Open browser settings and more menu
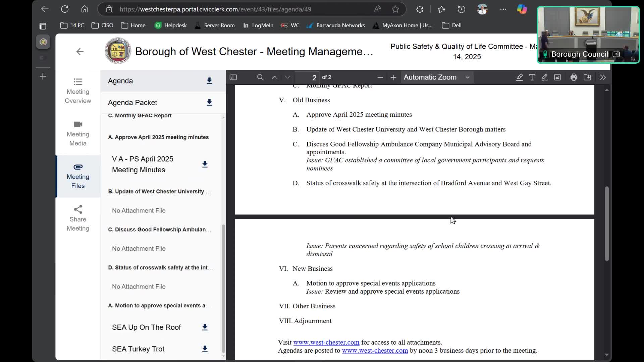The width and height of the screenshot is (644, 362). pos(503,9)
